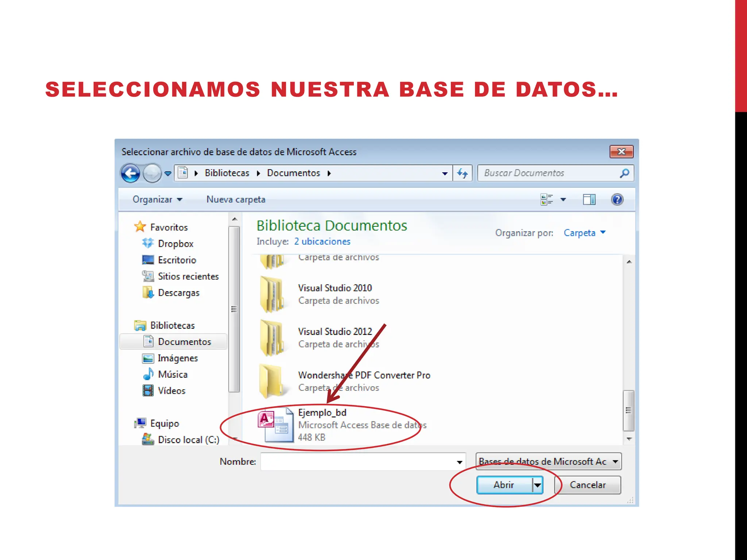Click the refresh icon next to address bar
Screen dimensions: 747x560
click(x=462, y=173)
